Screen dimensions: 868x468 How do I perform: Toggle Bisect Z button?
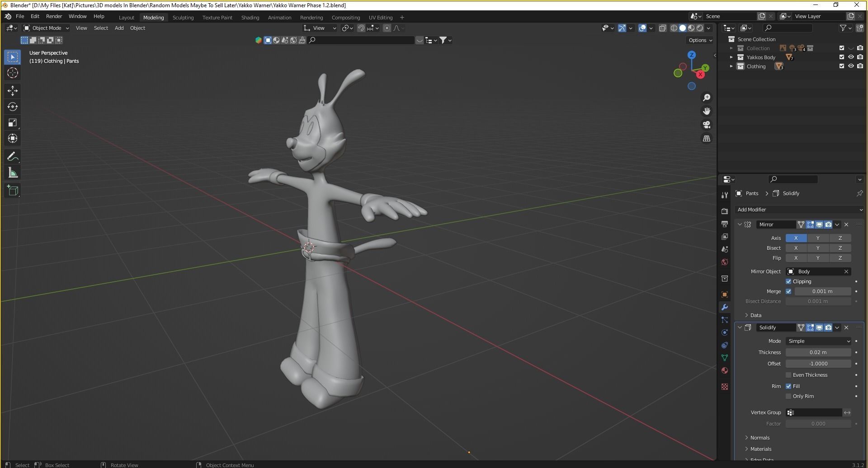click(840, 248)
